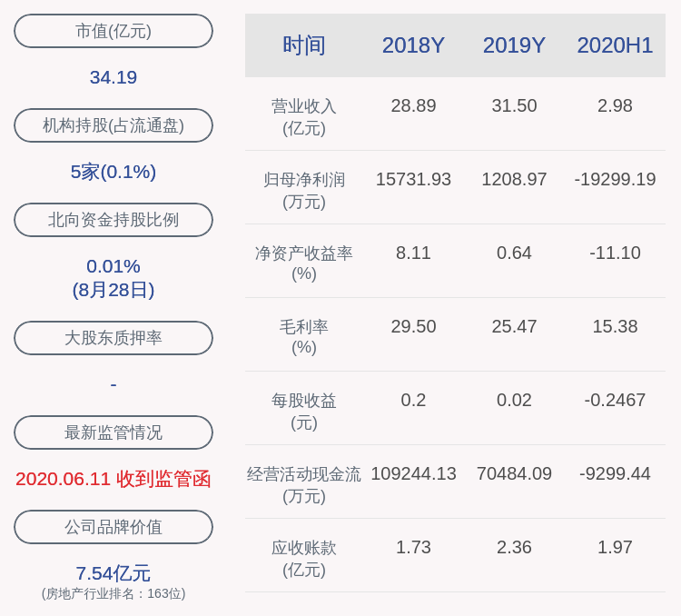Screen dimensions: 681x616
Task: Select ROE value 8.11
Action: click(413, 253)
